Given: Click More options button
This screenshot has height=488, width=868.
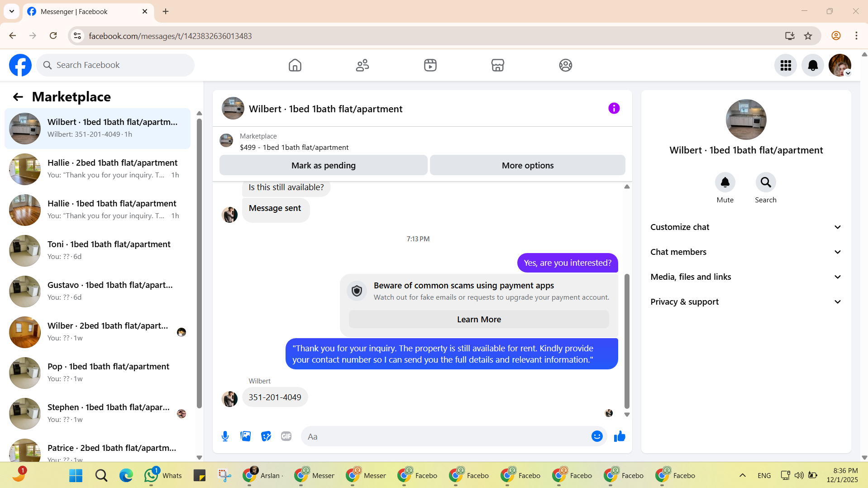Looking at the screenshot, I should coord(528,165).
